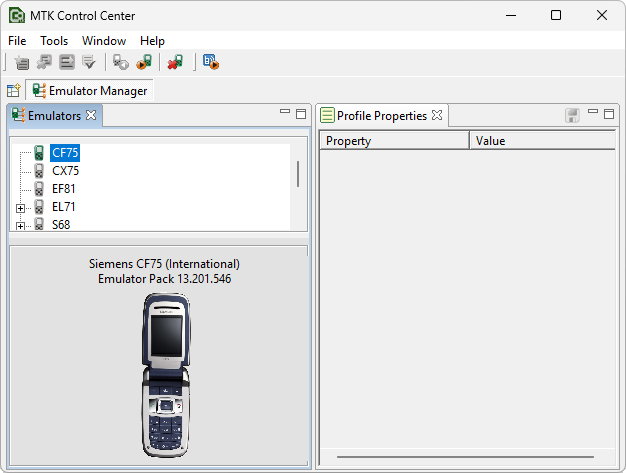Maximize the Profile Properties panel
The height and width of the screenshot is (473, 626).
point(609,114)
